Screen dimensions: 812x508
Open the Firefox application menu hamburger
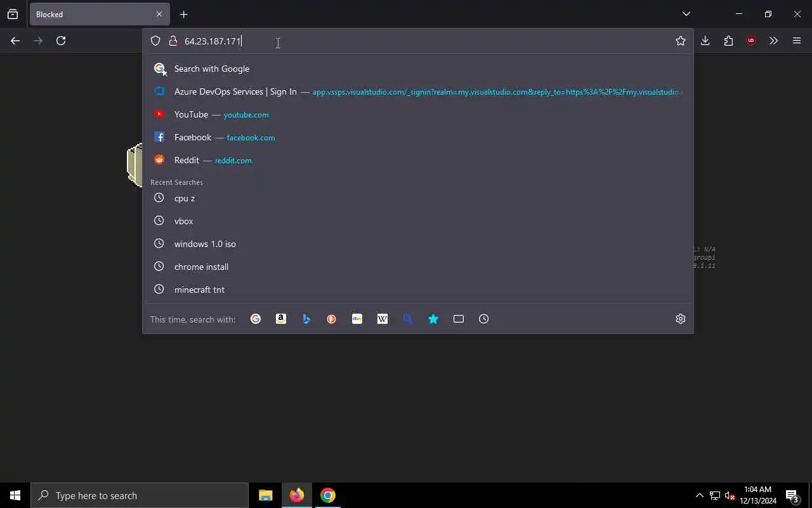pyautogui.click(x=797, y=41)
